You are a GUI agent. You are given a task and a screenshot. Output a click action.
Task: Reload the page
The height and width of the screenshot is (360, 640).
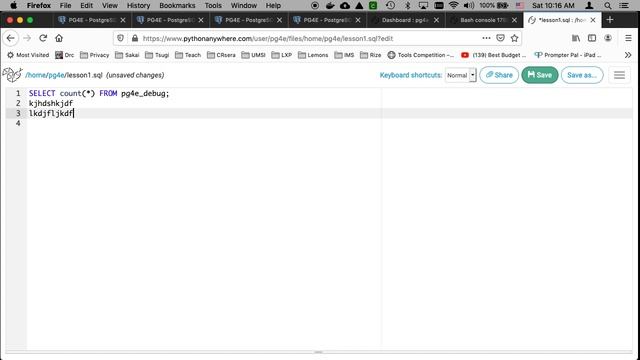[x=43, y=38]
